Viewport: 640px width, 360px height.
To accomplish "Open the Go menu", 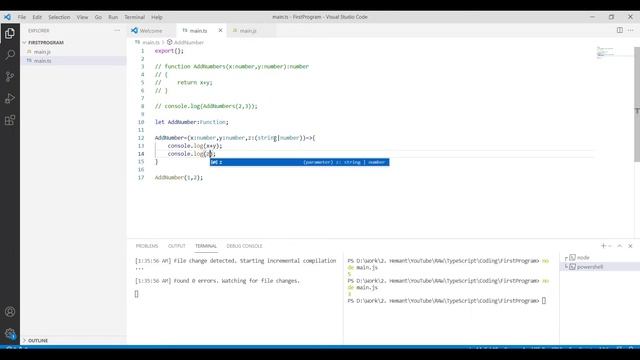I will (98, 17).
